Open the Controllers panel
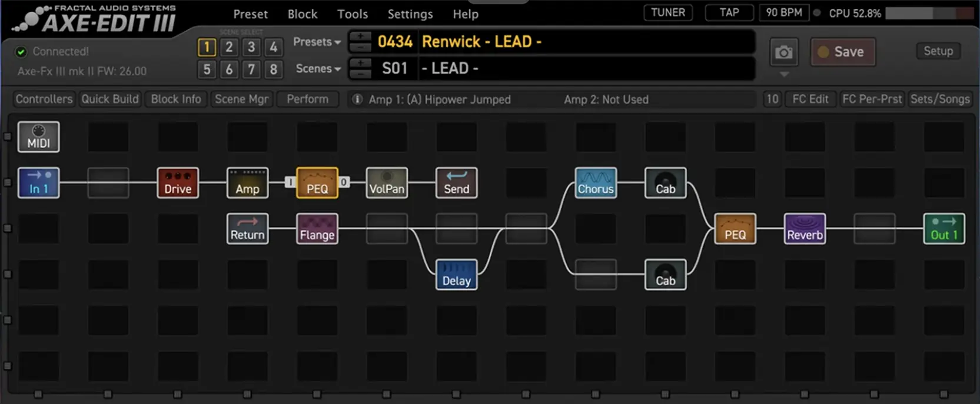980x404 pixels. point(44,99)
